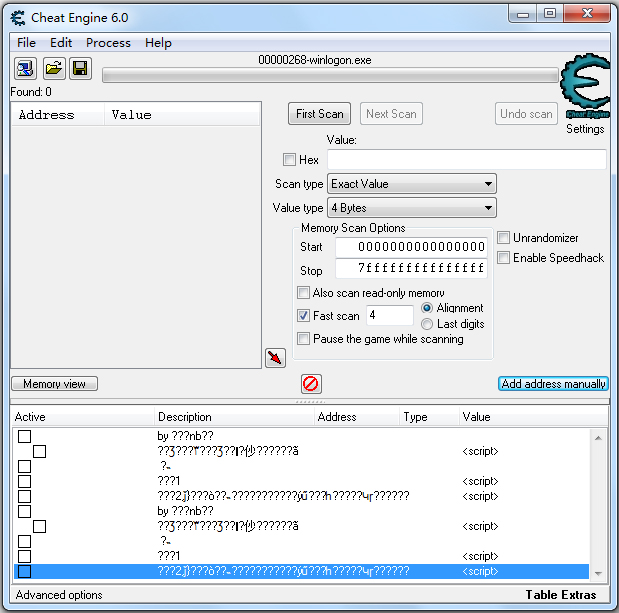This screenshot has width=619, height=613.
Task: Click the Start address field
Action: [x=411, y=247]
